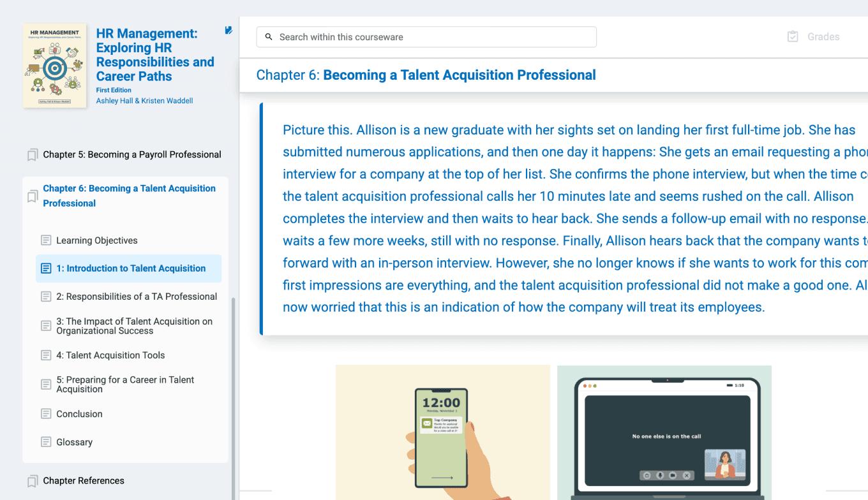Click authors Ashley Hall & Kristen Waddell
The image size is (868, 500).
(144, 101)
